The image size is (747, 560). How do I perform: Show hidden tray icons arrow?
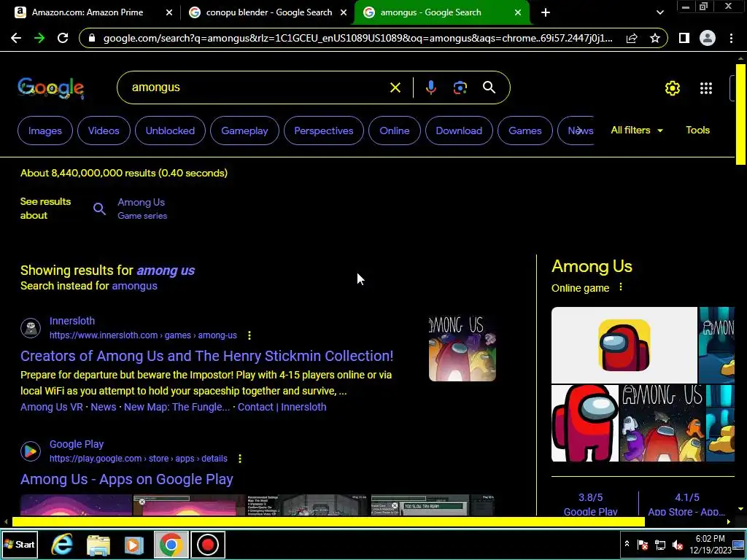(x=627, y=544)
